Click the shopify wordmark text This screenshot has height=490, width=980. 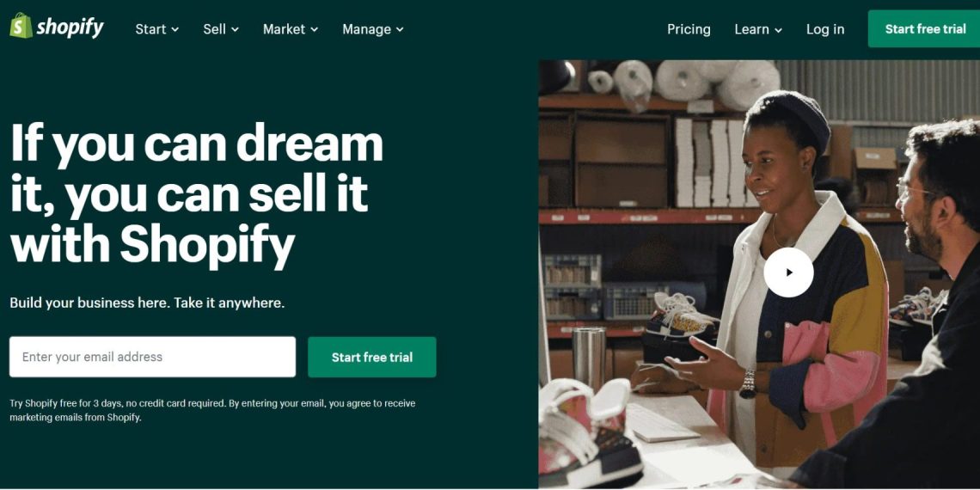70,28
